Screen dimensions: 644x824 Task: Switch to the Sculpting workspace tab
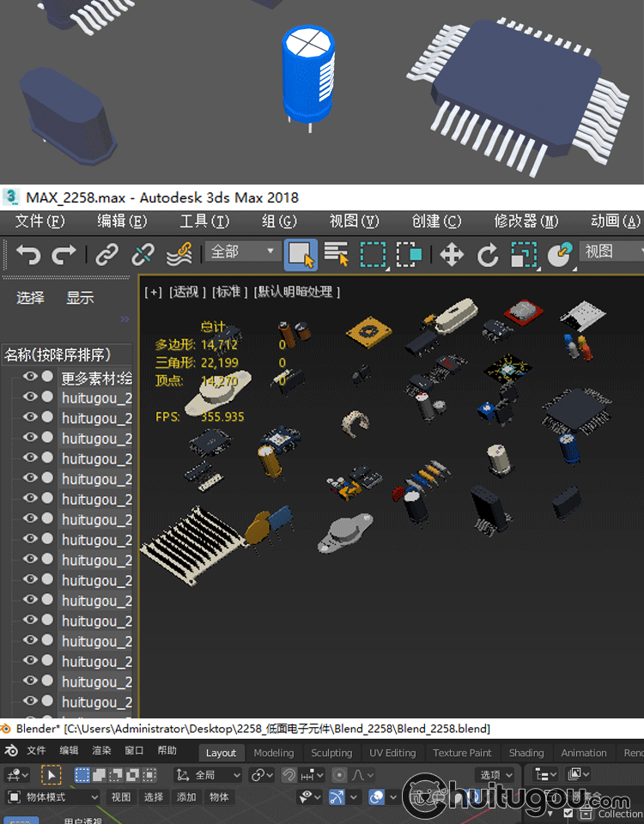[331, 753]
